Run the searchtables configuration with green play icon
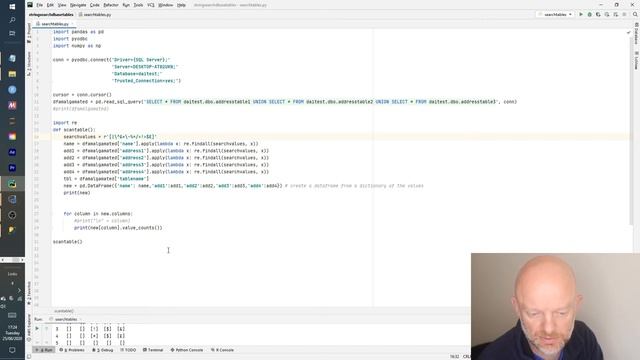The image size is (640, 360). [x=581, y=14]
